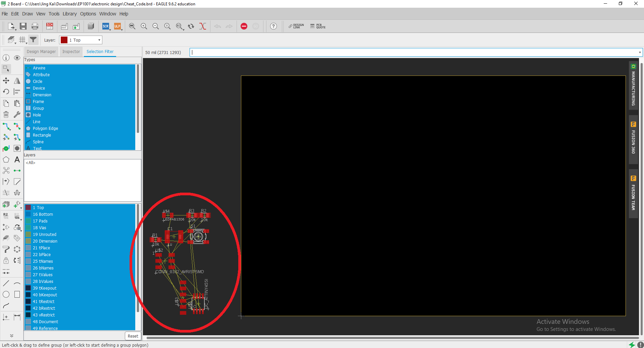The height and width of the screenshot is (348, 644).
Task: Click the red Stop command icon
Action: 244,26
